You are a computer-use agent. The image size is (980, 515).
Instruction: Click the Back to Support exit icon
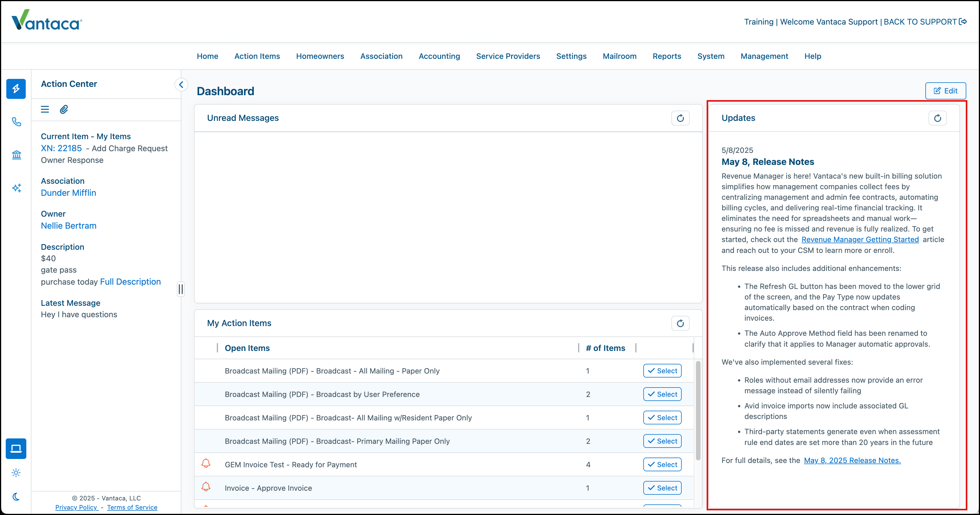(x=963, y=22)
